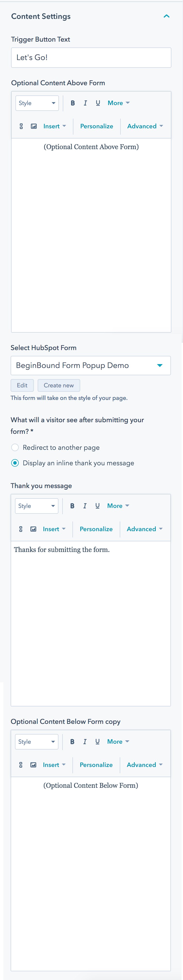Click the Edit button for the selected form
Image resolution: width=183 pixels, height=980 pixels.
22,385
